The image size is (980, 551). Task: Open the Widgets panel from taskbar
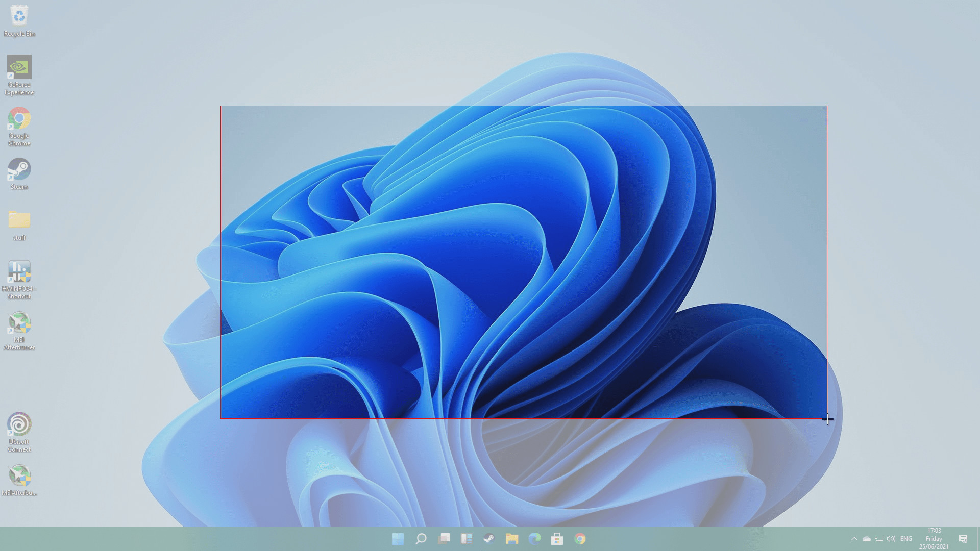click(467, 539)
